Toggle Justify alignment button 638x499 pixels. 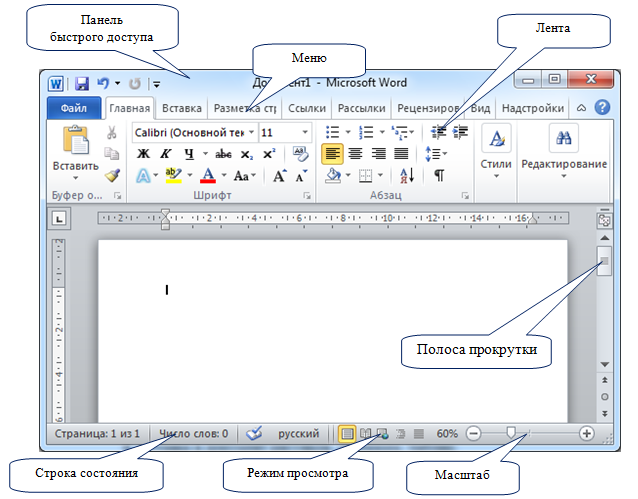[401, 154]
